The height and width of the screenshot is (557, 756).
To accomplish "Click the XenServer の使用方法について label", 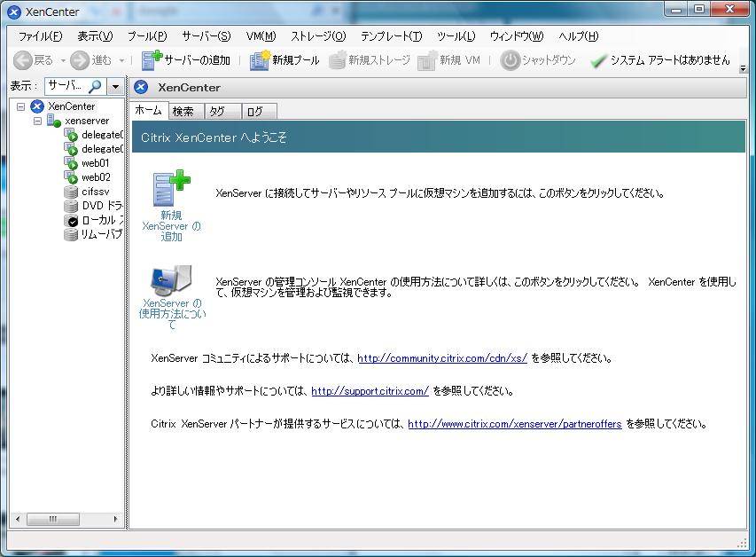I will 172,314.
